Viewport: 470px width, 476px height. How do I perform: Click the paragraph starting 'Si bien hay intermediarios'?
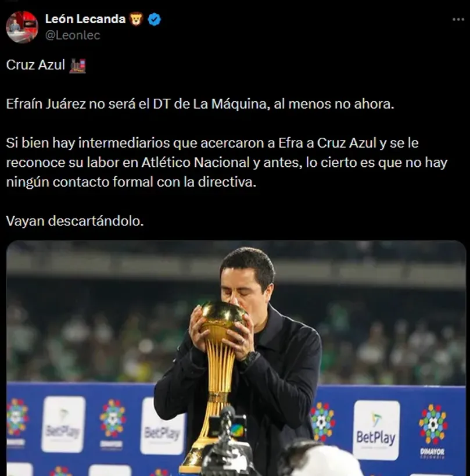(x=227, y=162)
